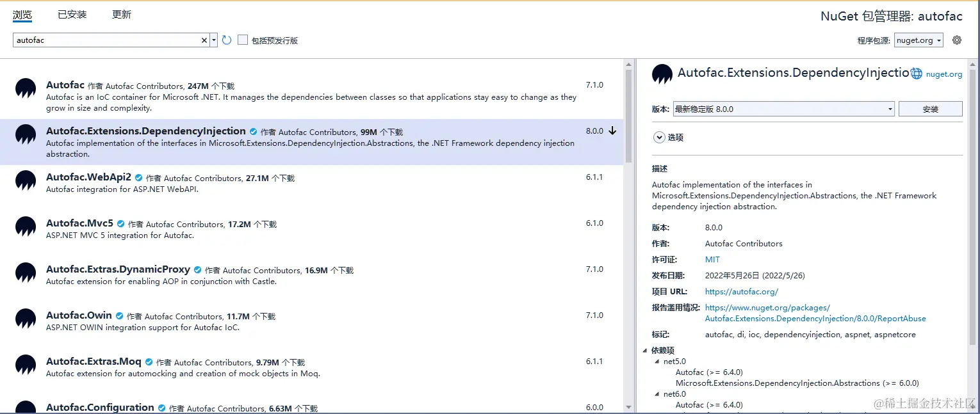Click version 7.1.0 on the Autofac row
The width and height of the screenshot is (980, 414).
tap(594, 85)
